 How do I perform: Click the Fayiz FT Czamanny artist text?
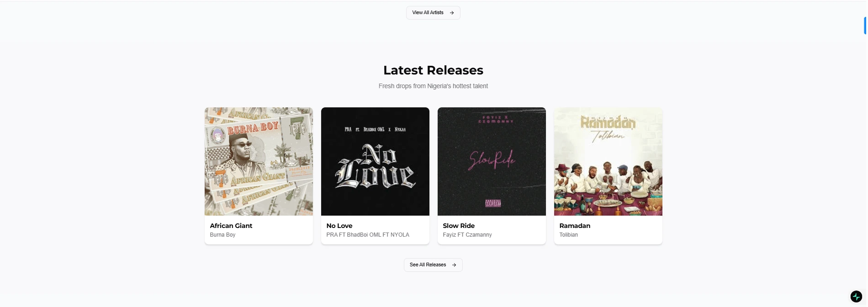pos(467,235)
